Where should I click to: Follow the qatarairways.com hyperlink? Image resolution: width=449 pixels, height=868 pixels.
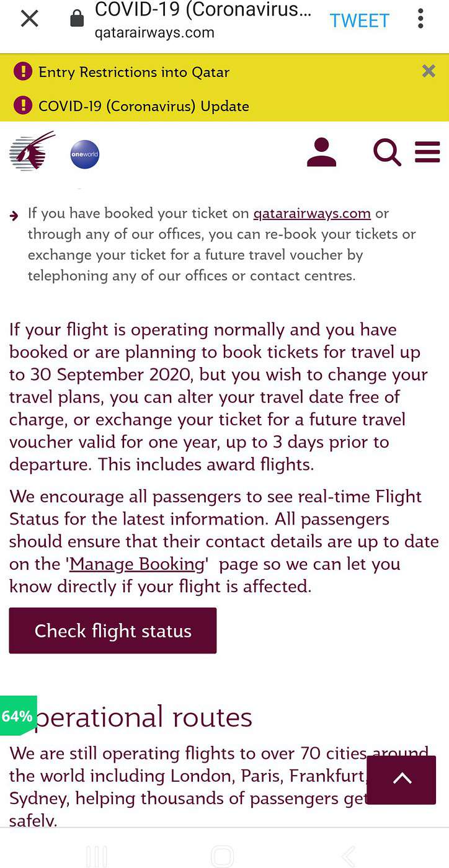[312, 213]
